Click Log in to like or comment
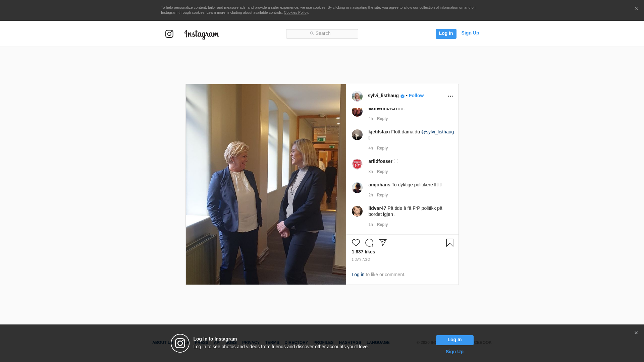Screen dimensions: 644x362 click(358, 275)
